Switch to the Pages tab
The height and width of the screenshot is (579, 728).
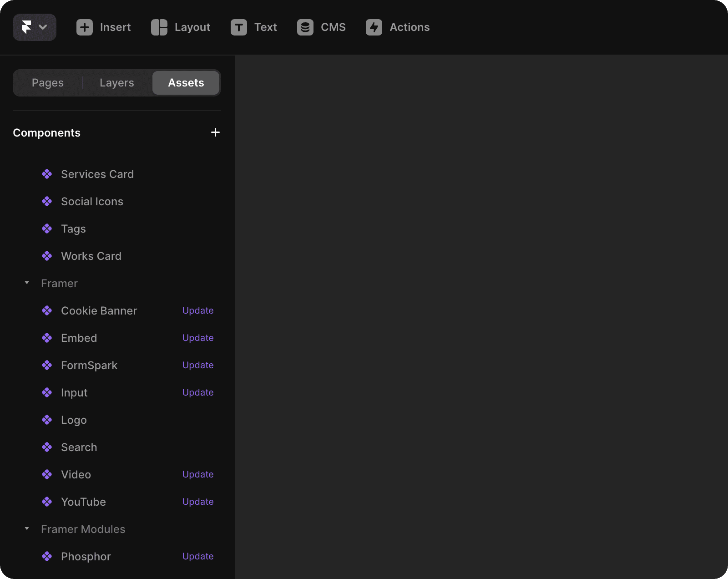click(48, 83)
